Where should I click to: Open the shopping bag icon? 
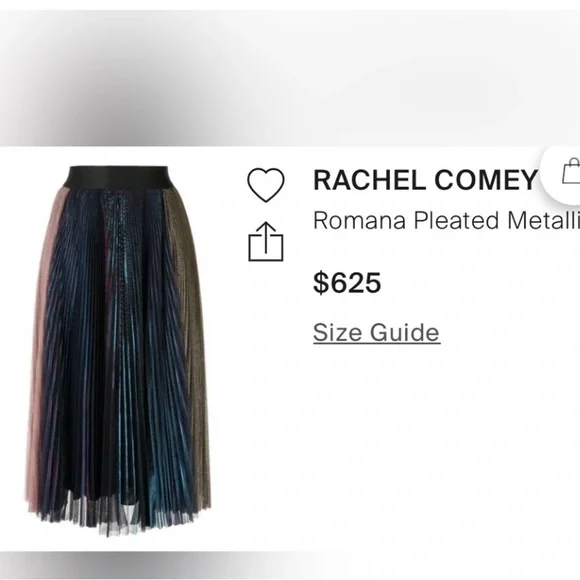(x=572, y=171)
